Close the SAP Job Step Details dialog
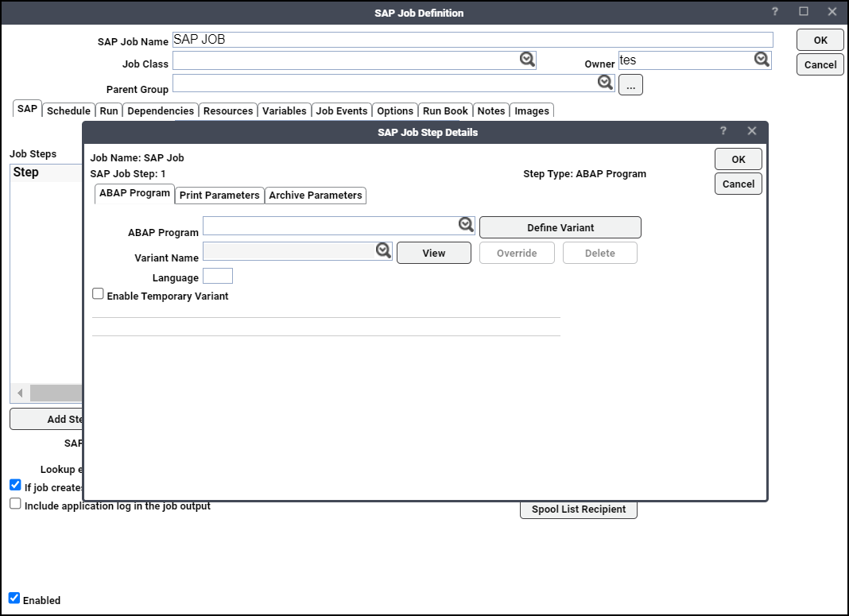The image size is (849, 616). tap(751, 130)
